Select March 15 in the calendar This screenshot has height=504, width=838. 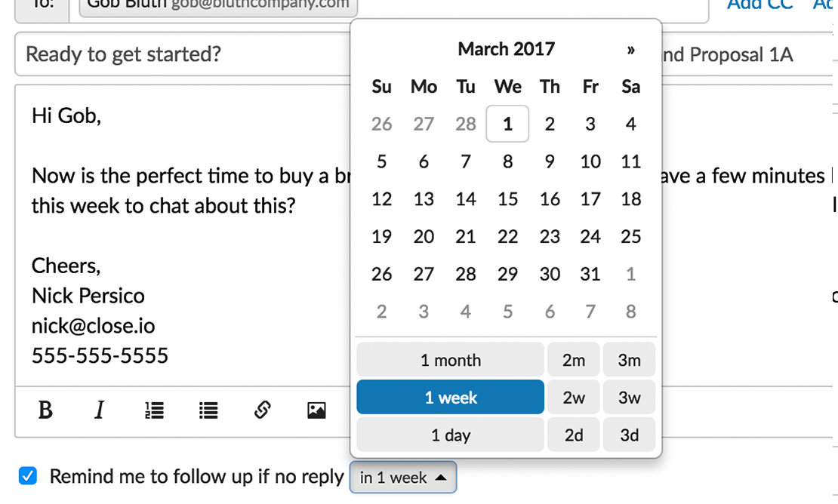tap(508, 199)
